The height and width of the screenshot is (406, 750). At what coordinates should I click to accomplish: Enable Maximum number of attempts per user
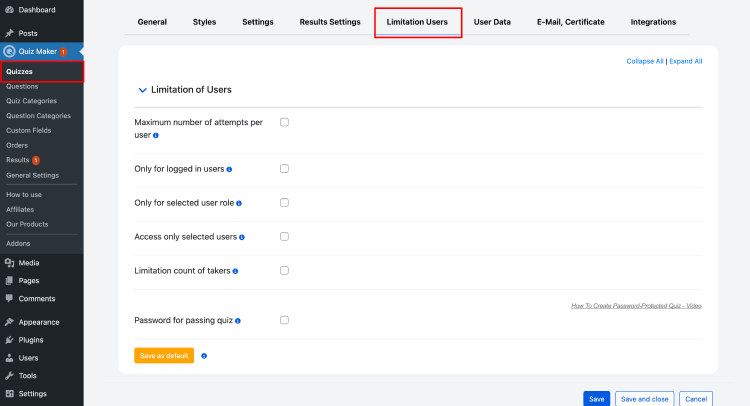(284, 122)
